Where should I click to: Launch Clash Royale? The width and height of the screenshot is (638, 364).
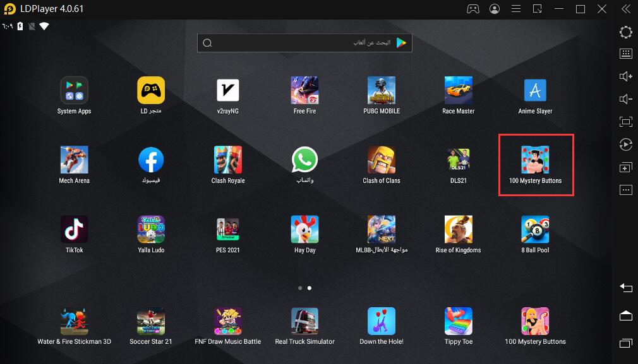[x=228, y=160]
